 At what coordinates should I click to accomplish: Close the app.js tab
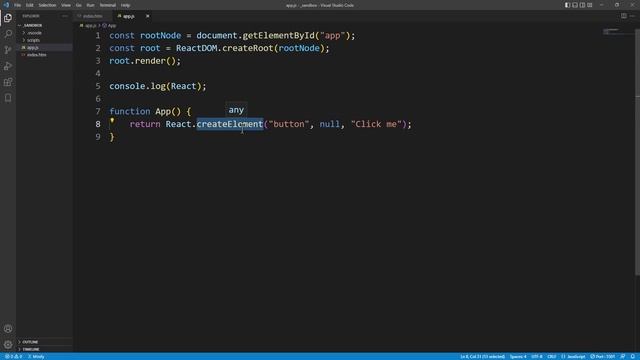(x=147, y=16)
